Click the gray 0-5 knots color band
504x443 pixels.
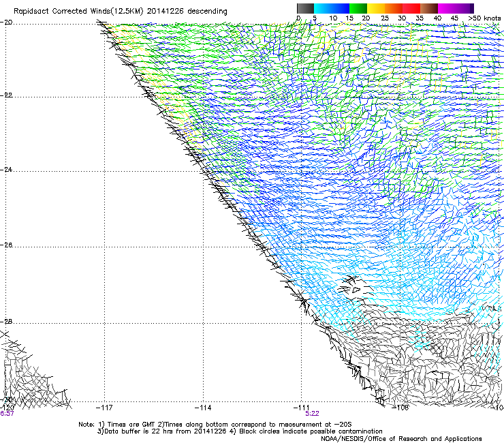pos(305,8)
